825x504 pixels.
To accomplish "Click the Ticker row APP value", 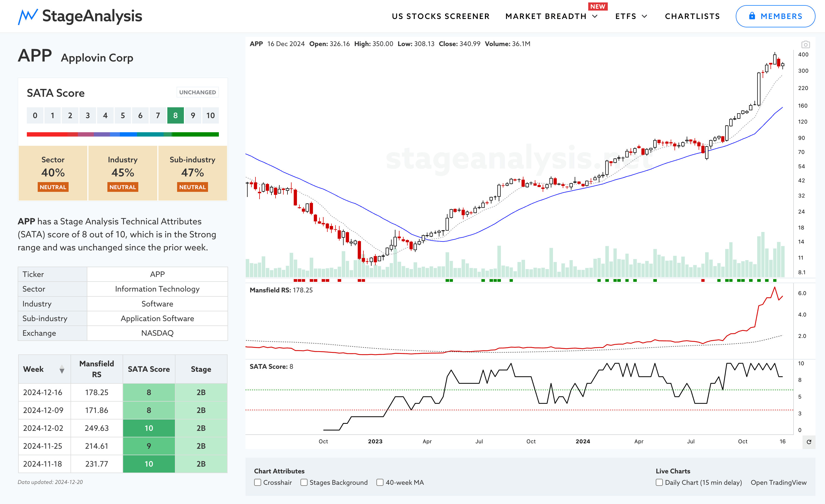I will point(157,274).
